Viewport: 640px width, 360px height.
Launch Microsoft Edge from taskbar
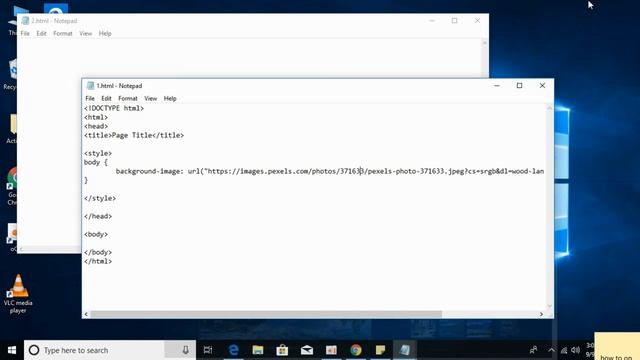[x=233, y=350]
